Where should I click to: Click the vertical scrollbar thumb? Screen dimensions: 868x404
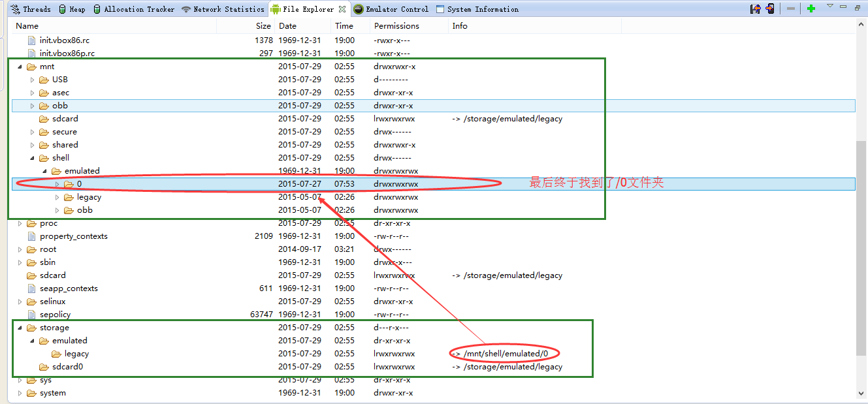(x=861, y=247)
